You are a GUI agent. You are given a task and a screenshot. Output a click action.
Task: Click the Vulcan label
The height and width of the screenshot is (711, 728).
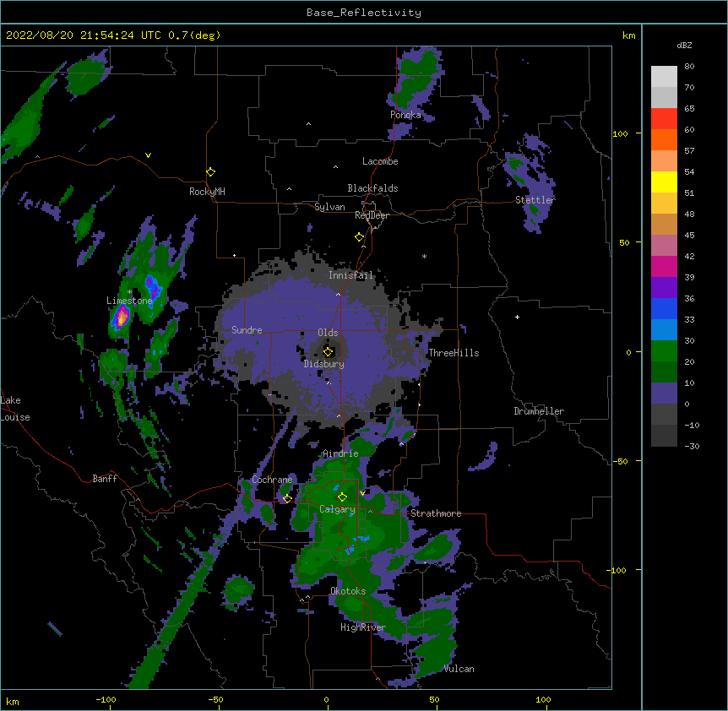(x=459, y=669)
